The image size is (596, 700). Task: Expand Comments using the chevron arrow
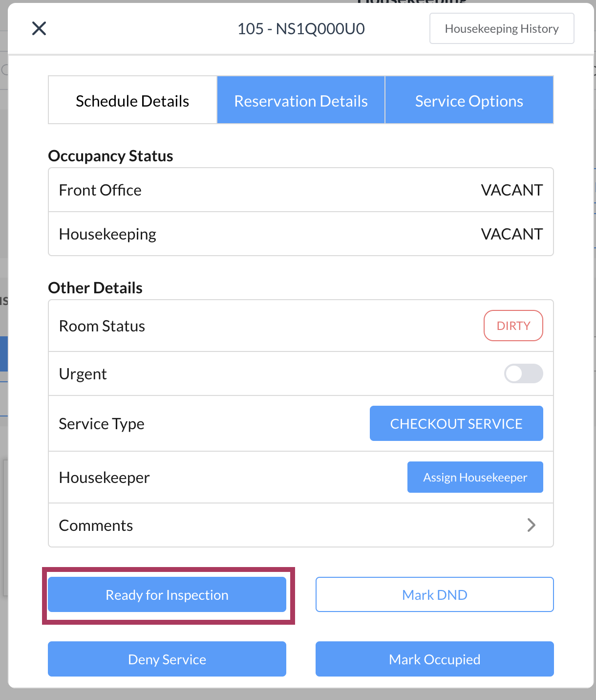pyautogui.click(x=532, y=525)
